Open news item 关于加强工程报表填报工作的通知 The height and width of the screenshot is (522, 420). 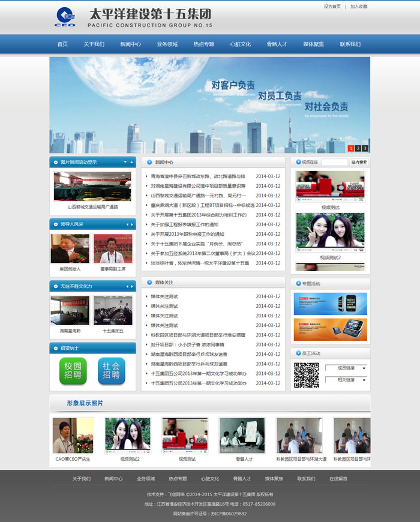click(185, 225)
